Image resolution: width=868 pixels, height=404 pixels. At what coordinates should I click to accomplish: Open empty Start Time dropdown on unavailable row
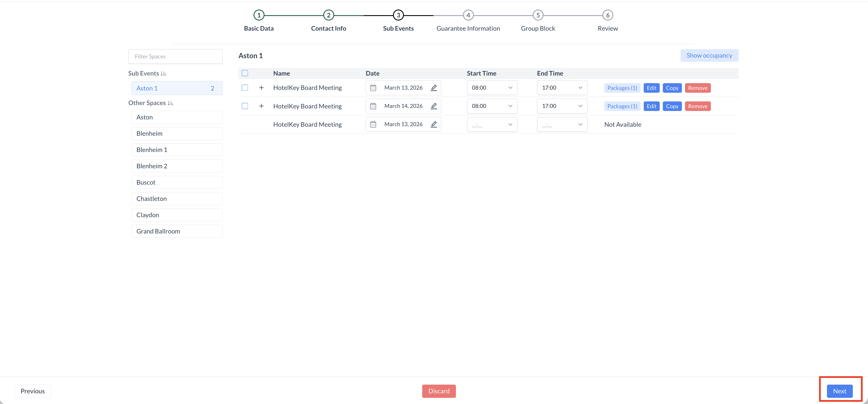492,124
